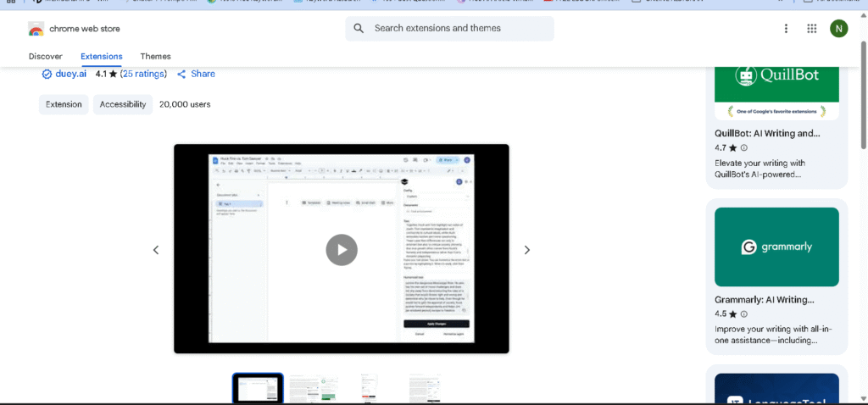The image size is (868, 405).
Task: Click the Improve your writing description
Action: (773, 335)
